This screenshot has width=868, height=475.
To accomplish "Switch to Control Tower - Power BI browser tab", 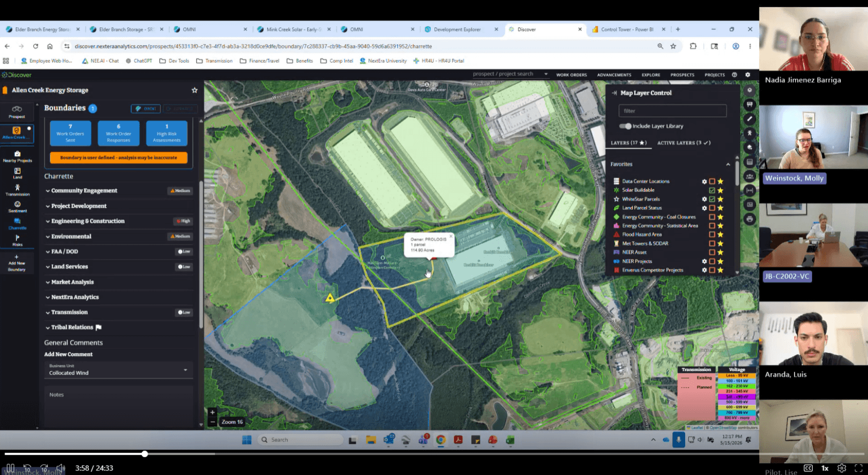I will 627,30.
